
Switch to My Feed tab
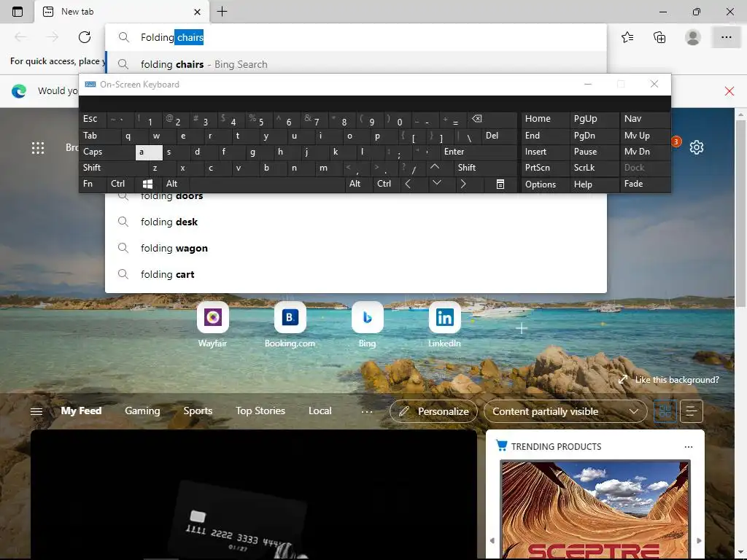click(x=81, y=411)
